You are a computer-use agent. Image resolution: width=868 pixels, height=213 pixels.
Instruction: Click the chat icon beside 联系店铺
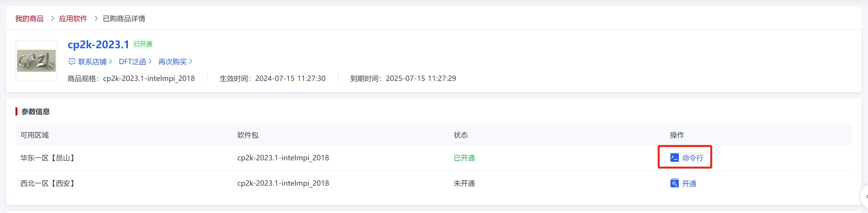(x=72, y=62)
